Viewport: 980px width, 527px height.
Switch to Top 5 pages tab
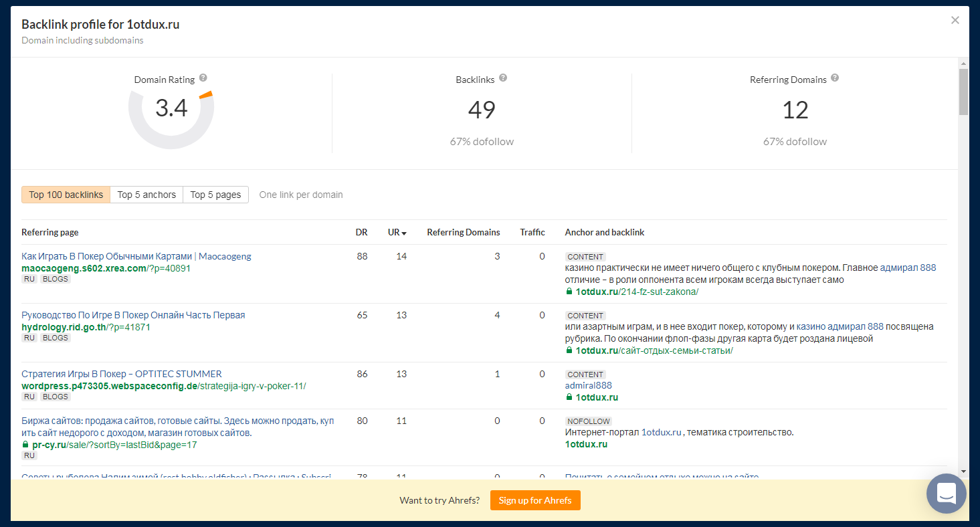coord(215,195)
